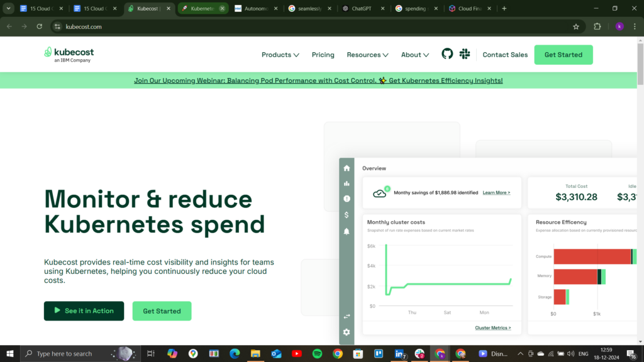This screenshot has width=644, height=362.
Task: Open the tab search dropdown arrow
Action: tap(8, 9)
